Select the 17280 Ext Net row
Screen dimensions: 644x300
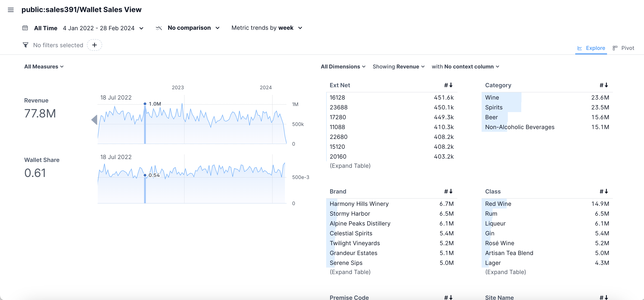click(392, 117)
